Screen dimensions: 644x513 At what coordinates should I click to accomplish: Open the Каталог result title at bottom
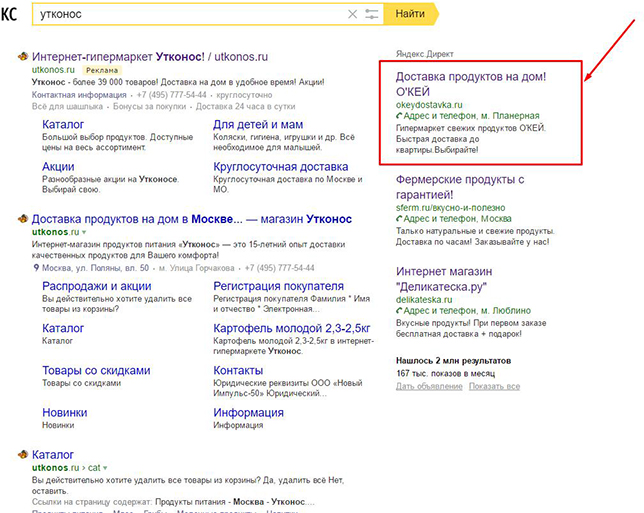[x=53, y=455]
